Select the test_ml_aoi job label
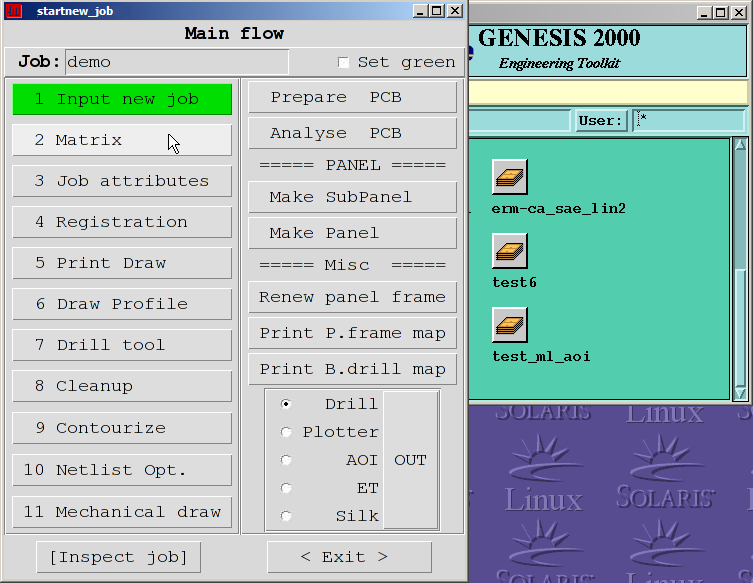 (x=541, y=356)
